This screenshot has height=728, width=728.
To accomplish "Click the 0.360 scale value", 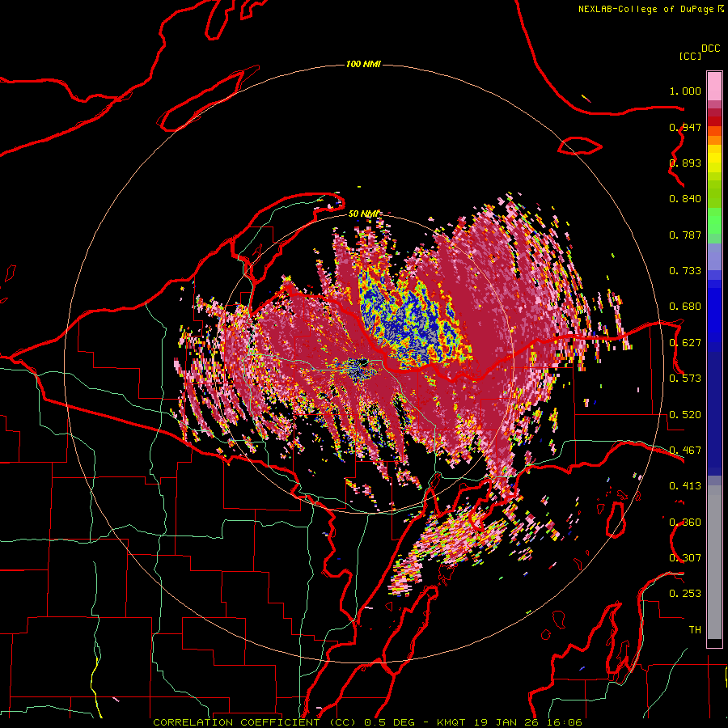I will click(x=685, y=523).
